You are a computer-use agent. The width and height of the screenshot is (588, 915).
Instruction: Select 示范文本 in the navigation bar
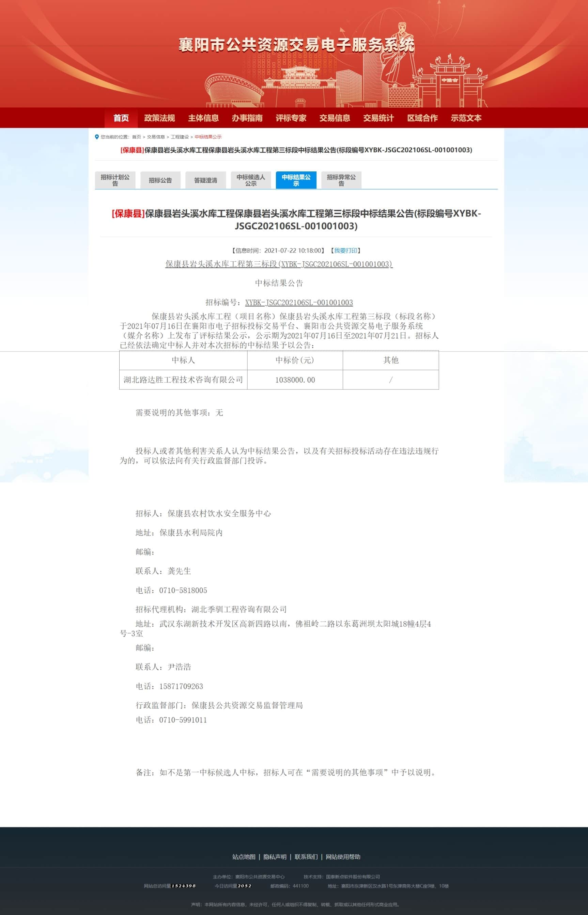(x=466, y=118)
